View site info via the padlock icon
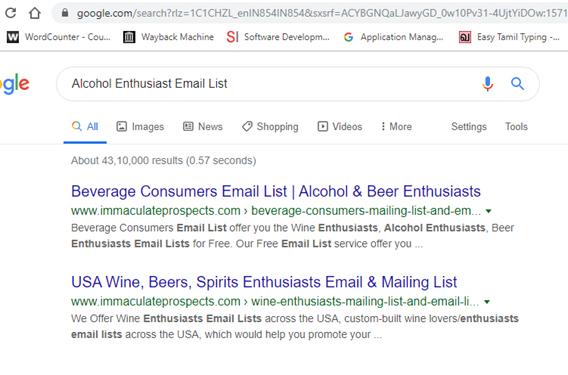This screenshot has width=568, height=375. click(x=65, y=13)
